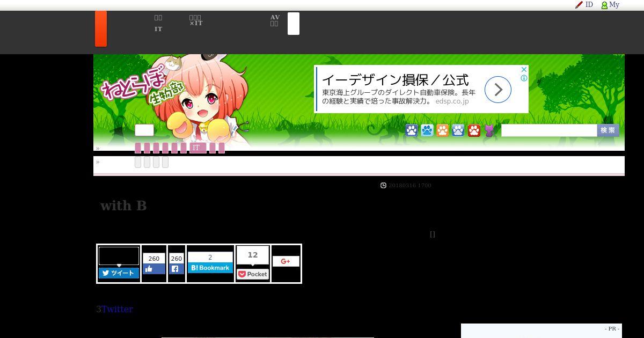
Task: Click the article date 20180316 1700
Action: (410, 186)
